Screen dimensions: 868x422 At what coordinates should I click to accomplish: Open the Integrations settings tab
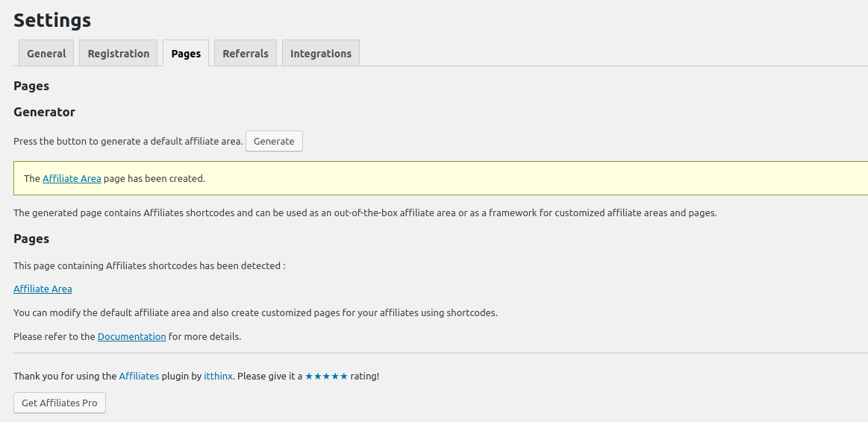click(321, 53)
